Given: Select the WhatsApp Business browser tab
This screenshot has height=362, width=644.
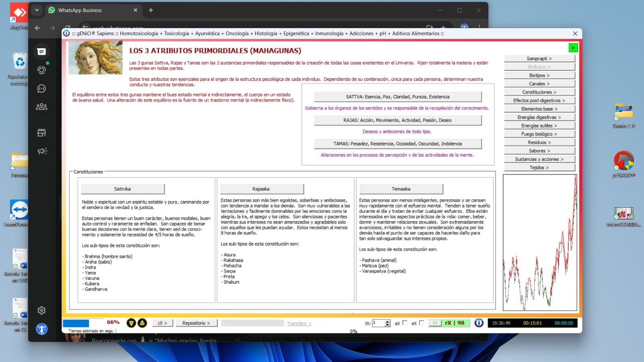Looking at the screenshot, I should [93, 10].
